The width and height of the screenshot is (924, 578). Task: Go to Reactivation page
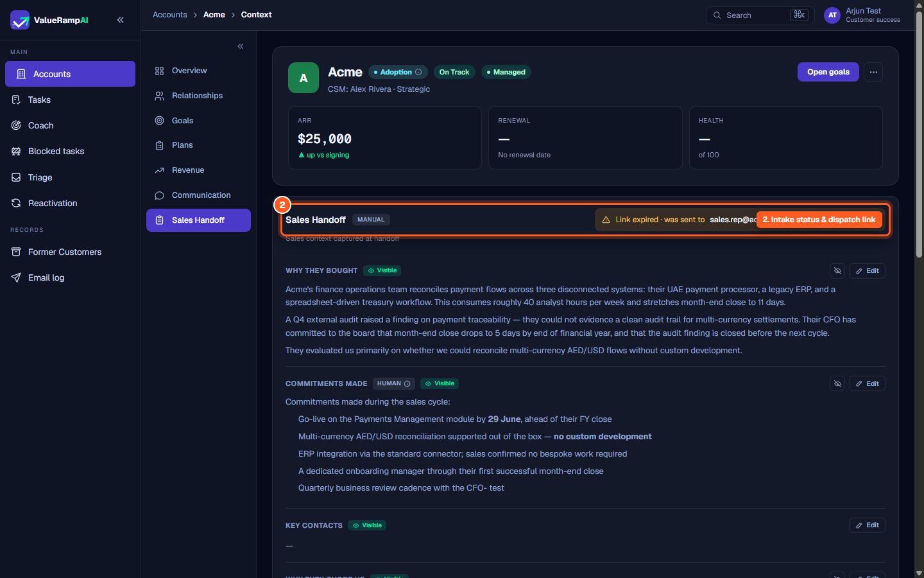(70, 203)
